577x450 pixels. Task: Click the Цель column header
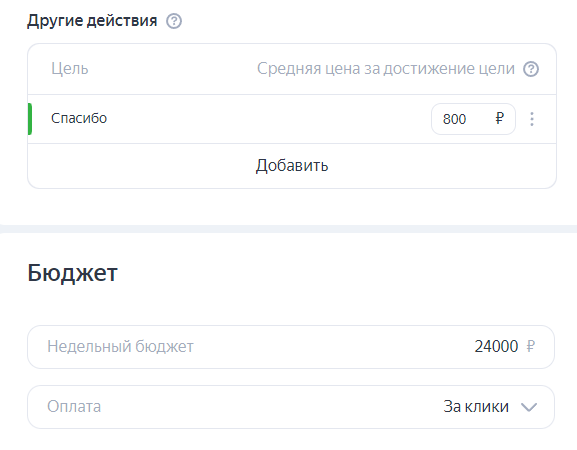tap(70, 69)
